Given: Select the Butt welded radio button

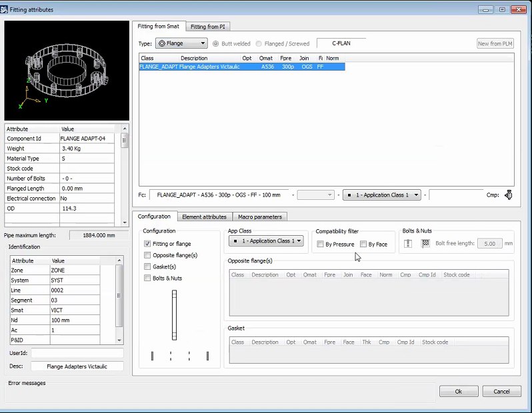Looking at the screenshot, I should [x=215, y=43].
